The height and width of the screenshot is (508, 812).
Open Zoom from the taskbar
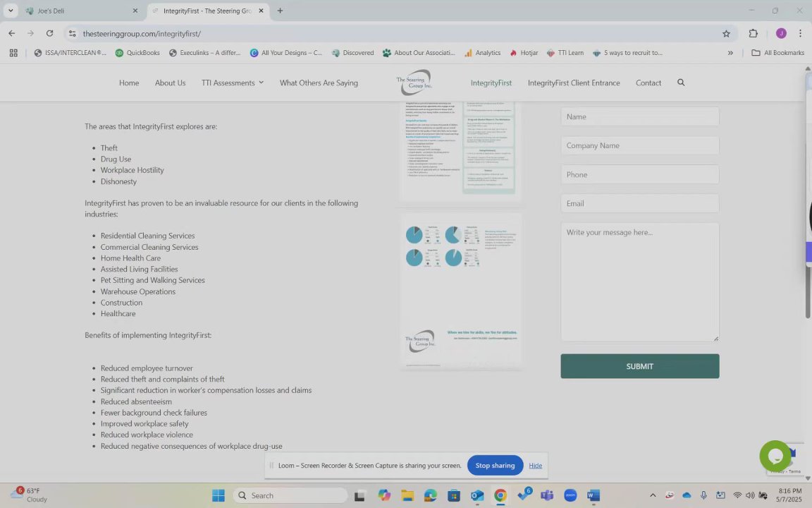(570, 495)
